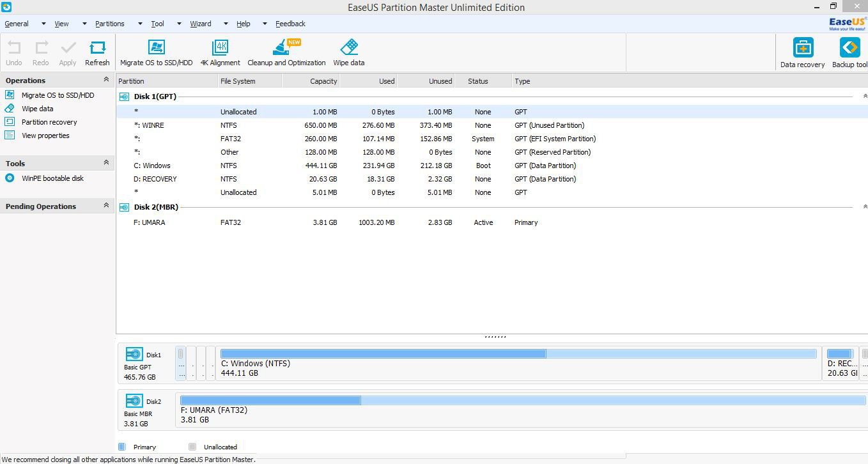Select the 5.01 MB Unallocated row
868x464 pixels.
point(492,192)
